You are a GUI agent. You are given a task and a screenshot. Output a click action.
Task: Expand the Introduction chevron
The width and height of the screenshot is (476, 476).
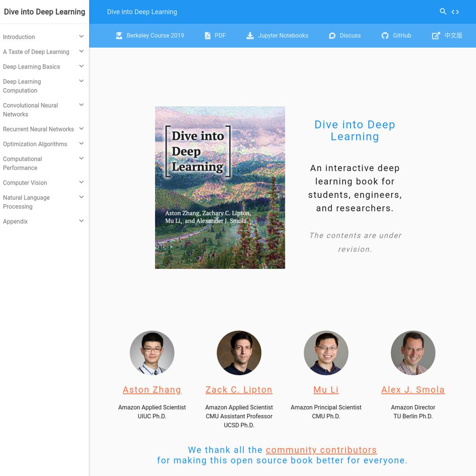coord(81,37)
